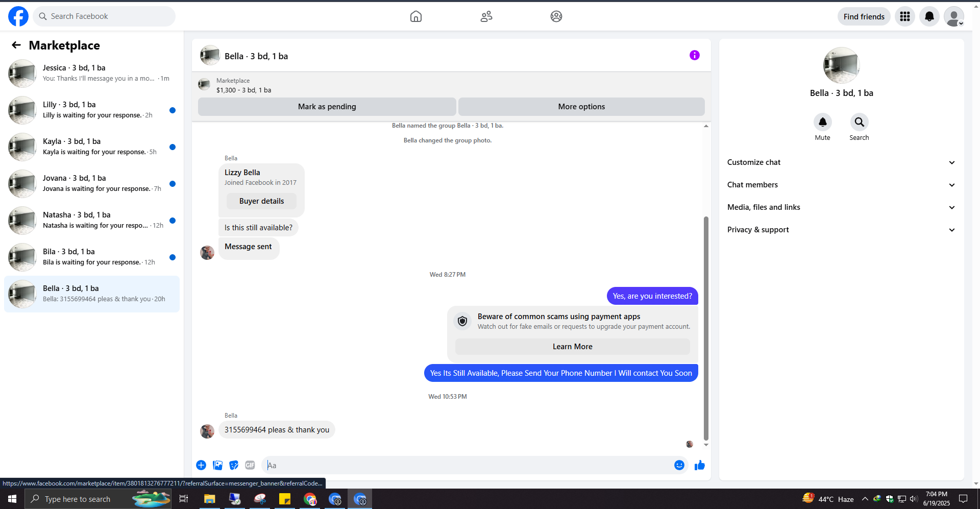Expand Media, files and links section
This screenshot has width=980, height=509.
[841, 207]
